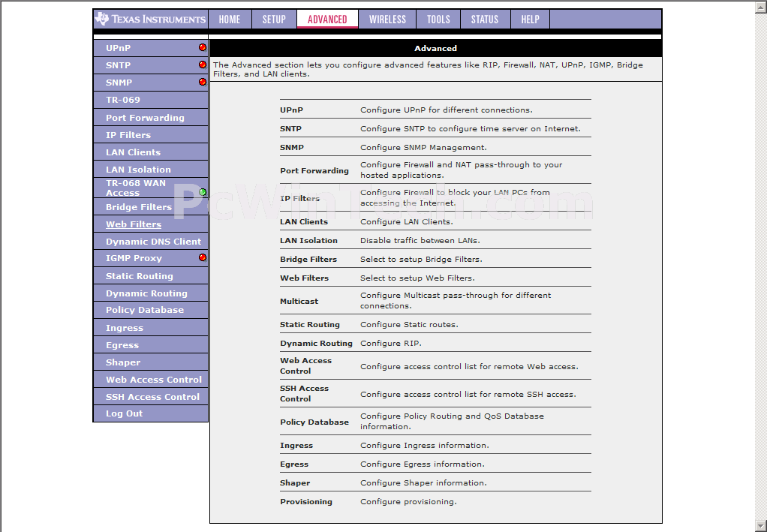Click the SNMP label in the table

291,147
